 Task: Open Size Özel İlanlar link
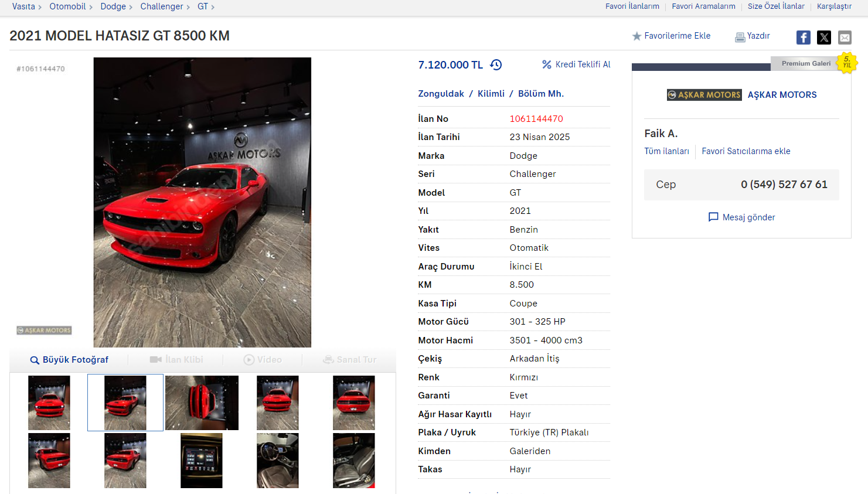click(x=776, y=6)
